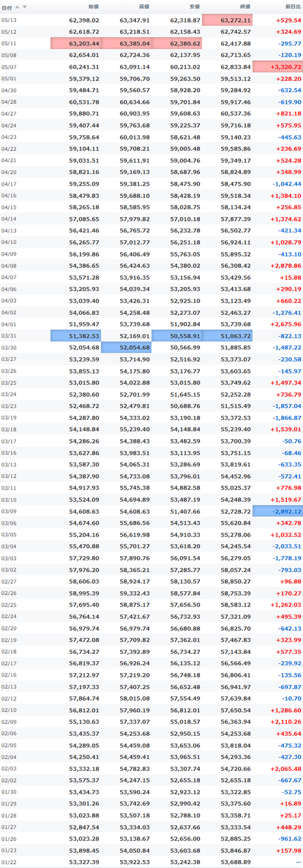Select the 始値 column header

point(93,7)
